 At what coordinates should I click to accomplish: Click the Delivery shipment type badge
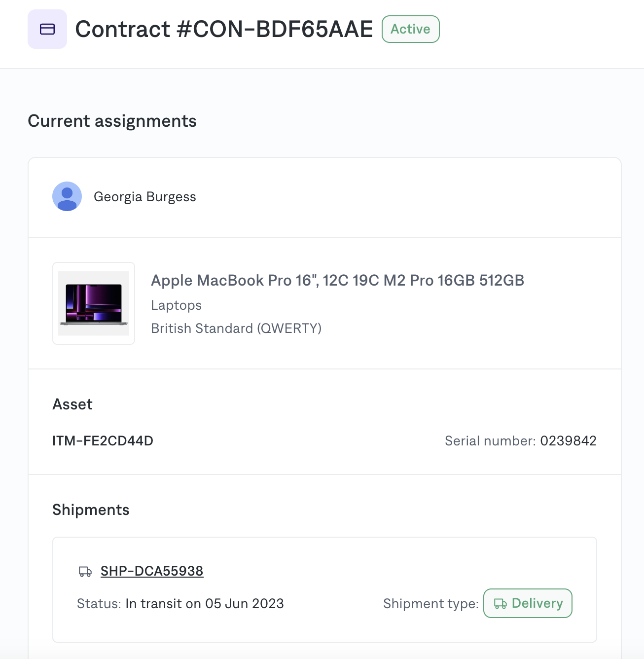(528, 603)
